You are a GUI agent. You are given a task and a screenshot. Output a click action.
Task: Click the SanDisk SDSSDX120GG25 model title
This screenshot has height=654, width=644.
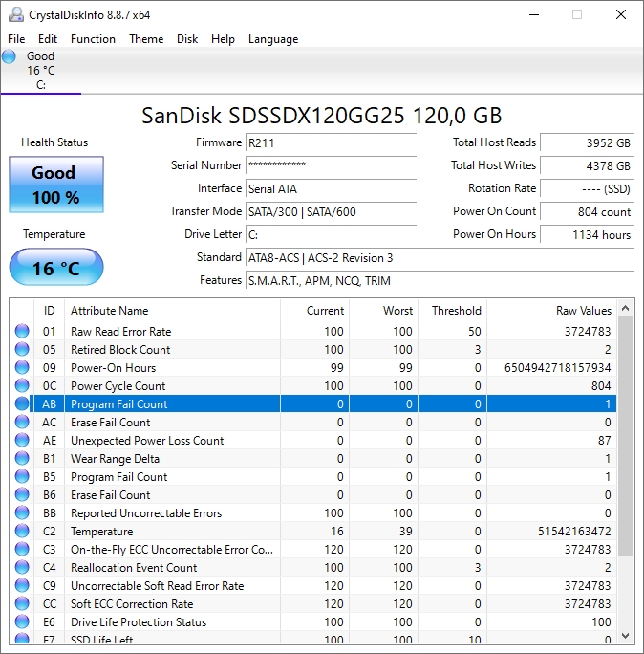tap(321, 116)
